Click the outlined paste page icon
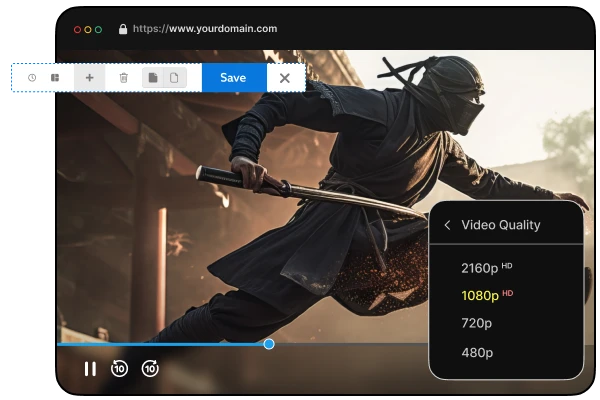Viewport: 600px width, 400px height. coord(174,78)
